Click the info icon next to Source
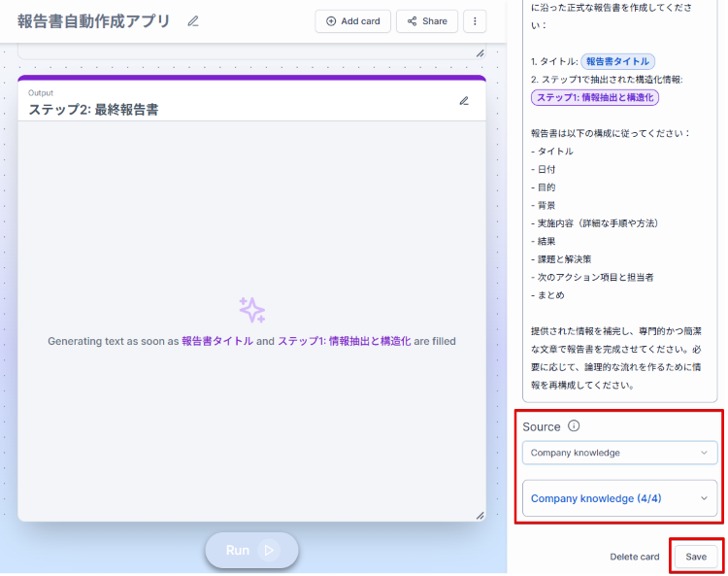The image size is (728, 576). pyautogui.click(x=574, y=426)
